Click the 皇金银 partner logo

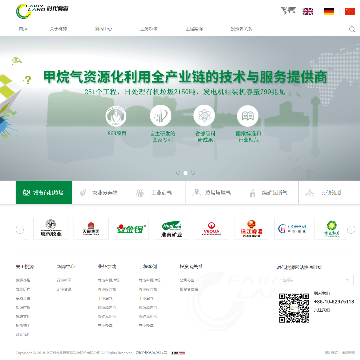pyautogui.click(x=131, y=229)
